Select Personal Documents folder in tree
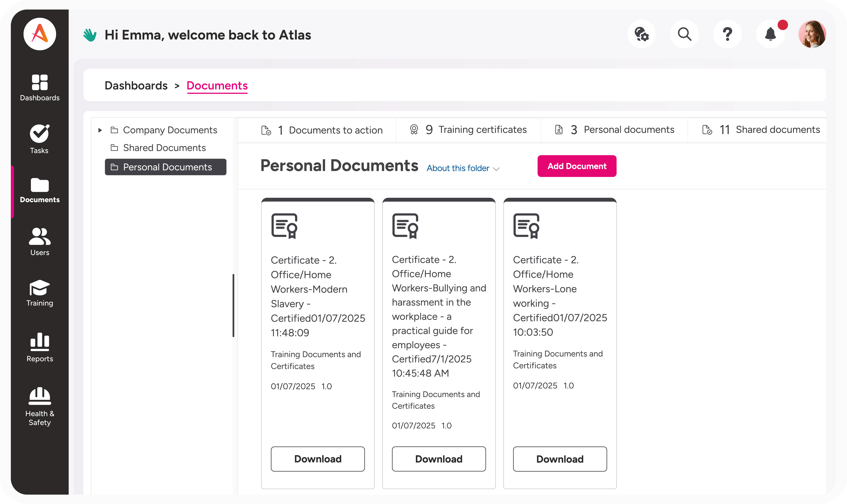 (x=166, y=167)
